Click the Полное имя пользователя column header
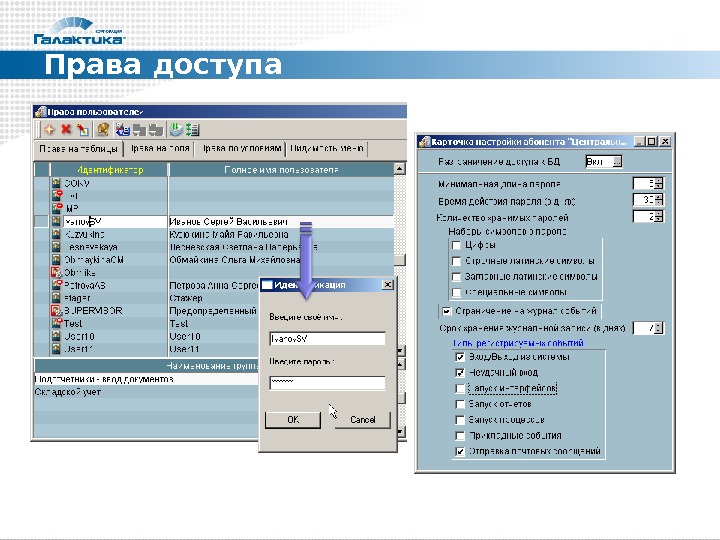This screenshot has height=540, width=720. 281,170
